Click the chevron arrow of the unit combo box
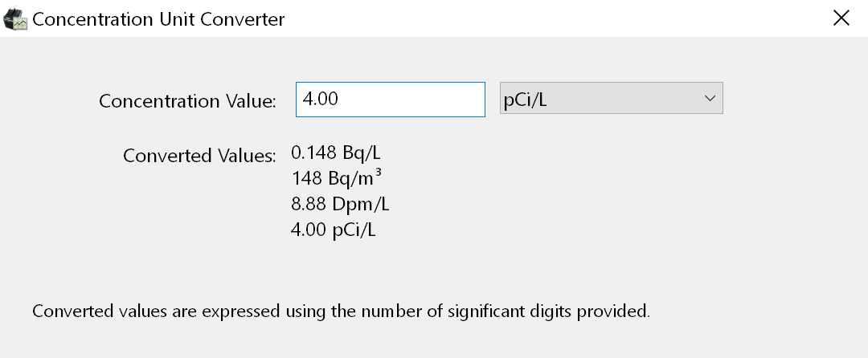This screenshot has height=358, width=868. (709, 99)
